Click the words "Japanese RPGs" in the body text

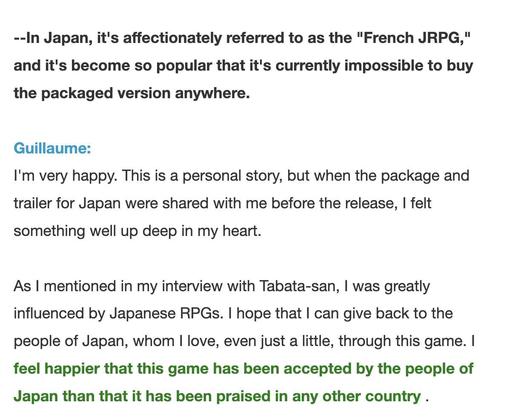tap(166, 314)
